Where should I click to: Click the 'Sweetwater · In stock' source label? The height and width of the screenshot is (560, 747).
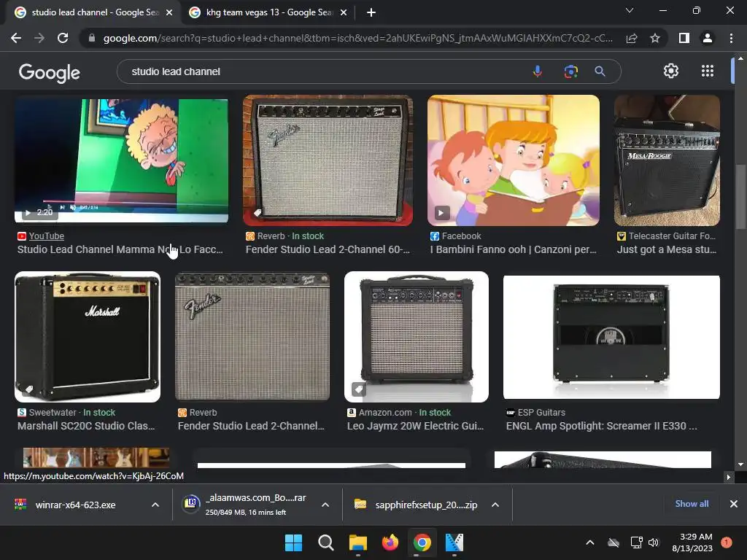[72, 413]
